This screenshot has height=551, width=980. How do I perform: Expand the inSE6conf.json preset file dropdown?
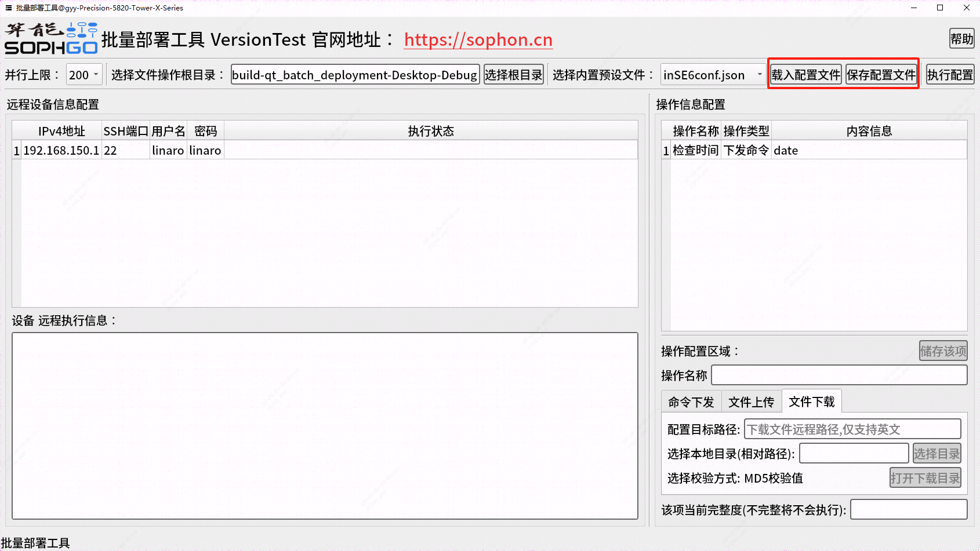(x=713, y=75)
